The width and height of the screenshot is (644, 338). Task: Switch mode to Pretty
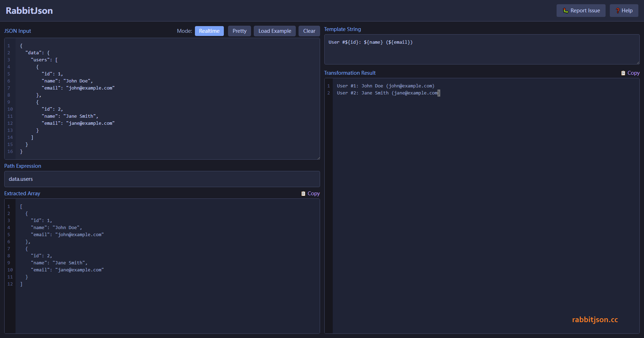239,31
